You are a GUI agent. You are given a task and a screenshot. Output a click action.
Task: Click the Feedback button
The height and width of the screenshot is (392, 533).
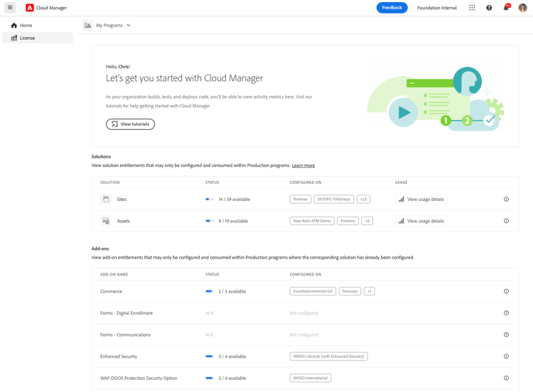tap(392, 8)
